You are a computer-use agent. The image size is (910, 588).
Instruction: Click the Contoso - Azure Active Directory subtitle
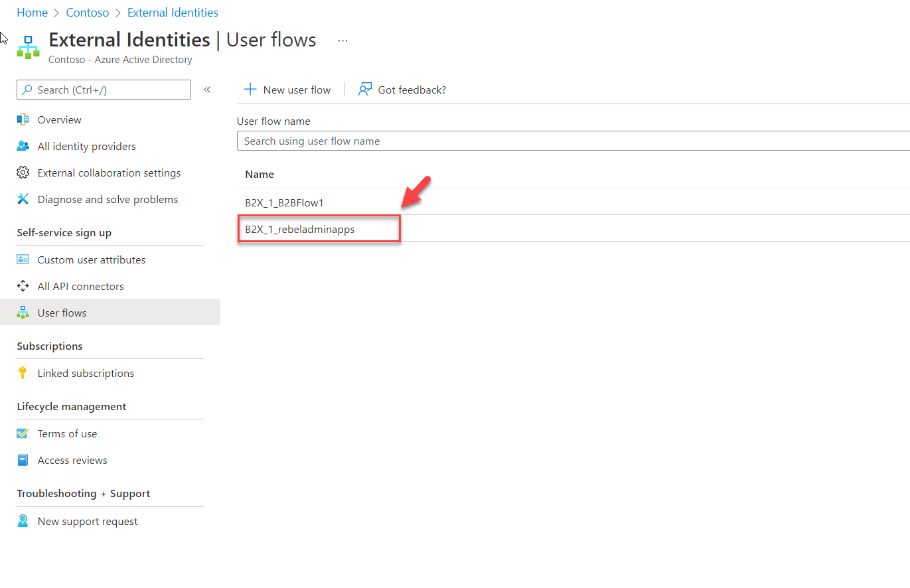[121, 59]
